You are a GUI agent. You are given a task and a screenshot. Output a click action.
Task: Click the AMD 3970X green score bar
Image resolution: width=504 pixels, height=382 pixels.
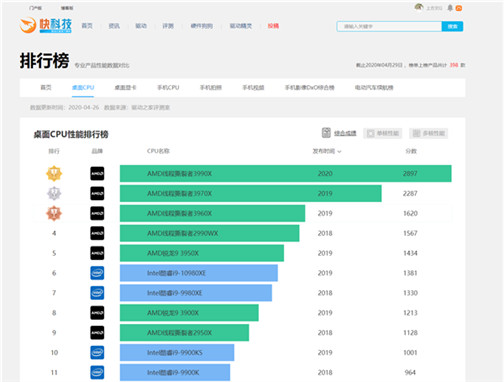click(251, 193)
